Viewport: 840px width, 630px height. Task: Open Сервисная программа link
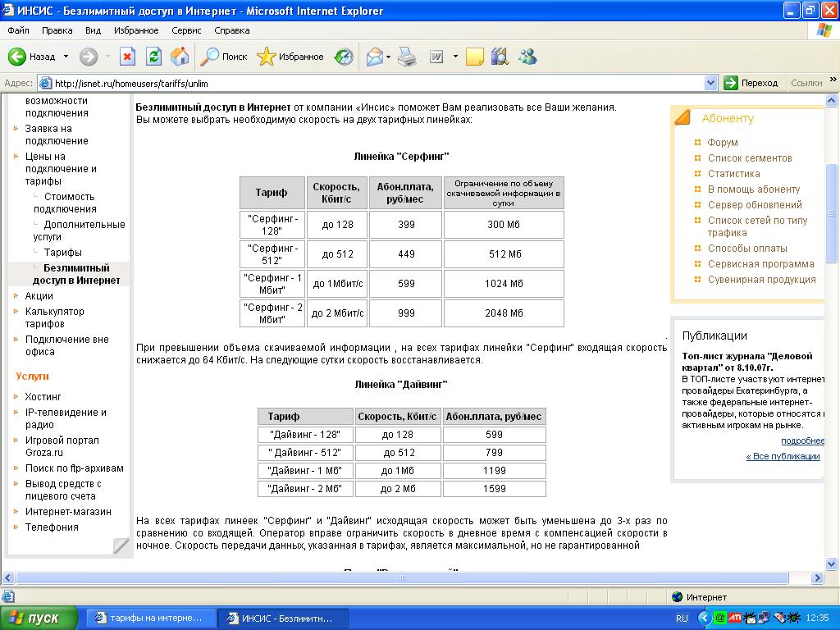760,263
